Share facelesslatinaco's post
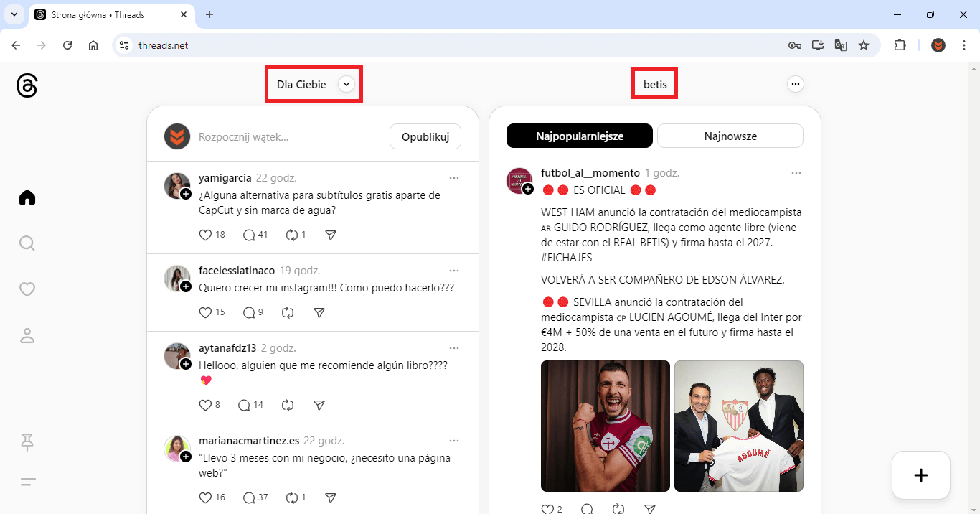 tap(320, 312)
